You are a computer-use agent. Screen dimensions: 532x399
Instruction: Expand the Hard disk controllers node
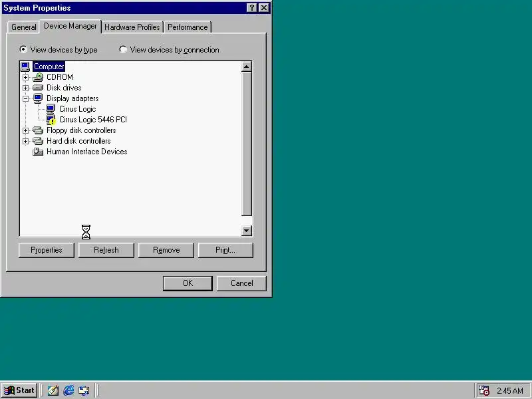pyautogui.click(x=26, y=141)
